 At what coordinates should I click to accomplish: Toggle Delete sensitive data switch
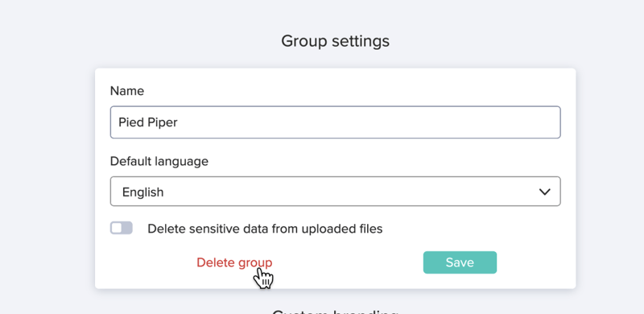click(x=122, y=228)
